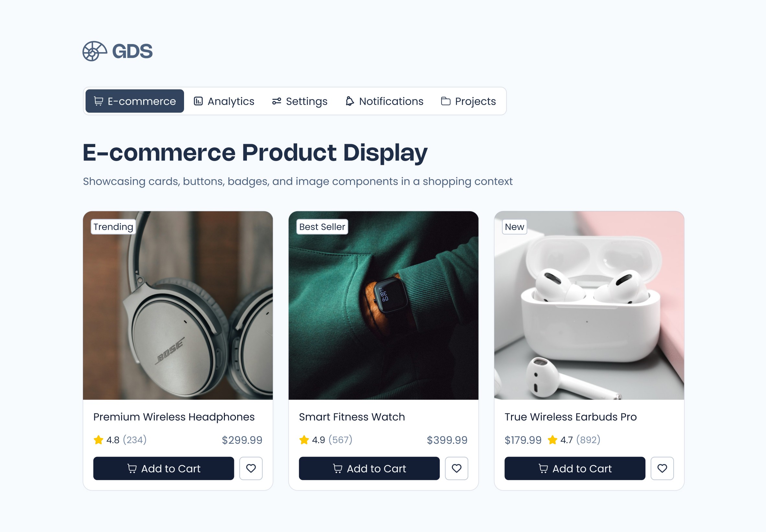Open the fitness watch product image

384,305
